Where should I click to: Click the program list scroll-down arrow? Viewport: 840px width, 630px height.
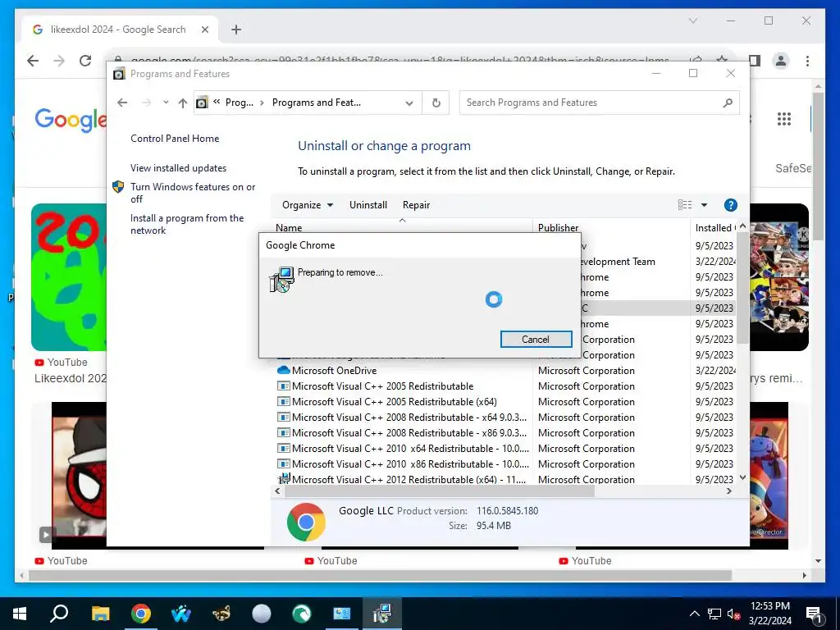[742, 478]
